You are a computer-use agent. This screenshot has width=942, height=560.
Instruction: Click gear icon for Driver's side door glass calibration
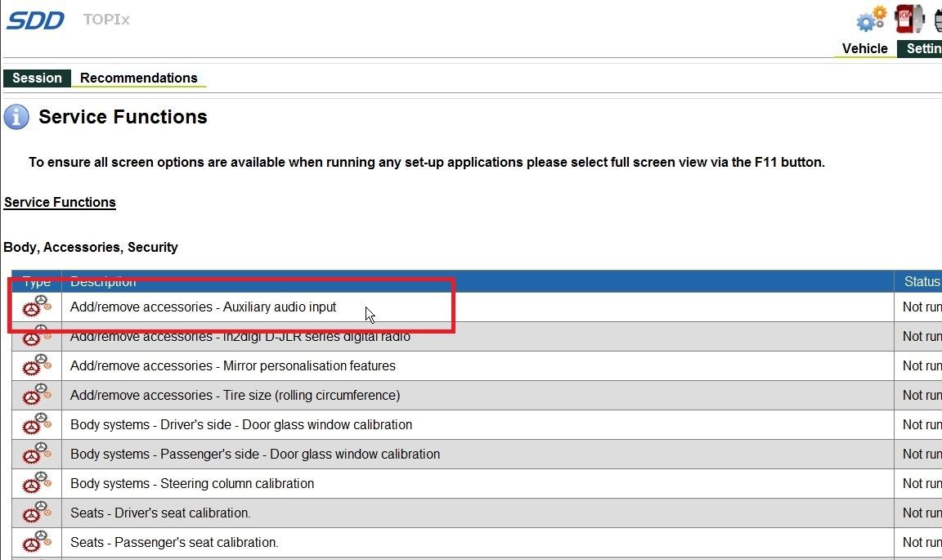click(x=37, y=424)
